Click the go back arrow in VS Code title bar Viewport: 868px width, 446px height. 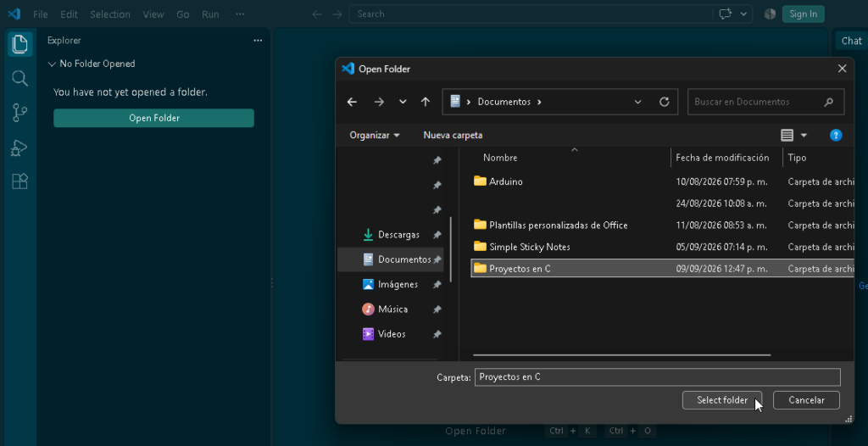pyautogui.click(x=317, y=14)
